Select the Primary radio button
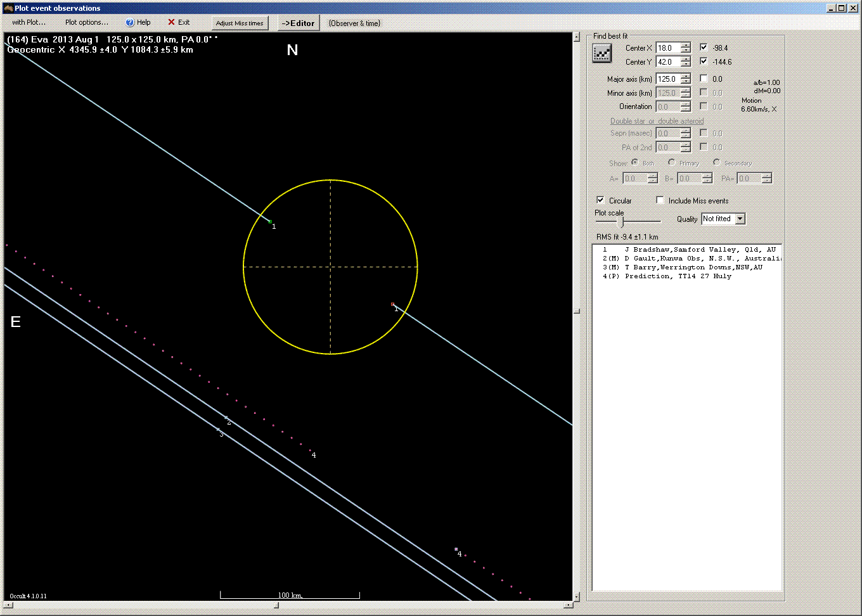This screenshot has height=616, width=862. coord(671,162)
